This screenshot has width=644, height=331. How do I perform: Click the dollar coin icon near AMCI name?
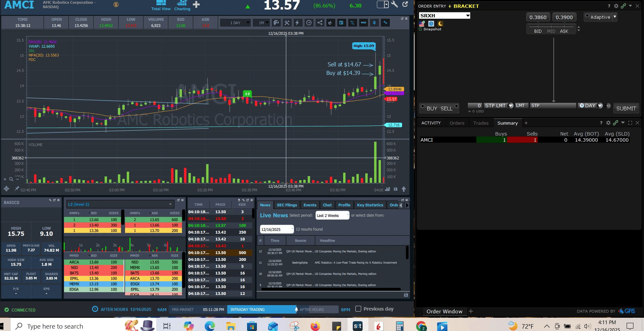tap(116, 4)
